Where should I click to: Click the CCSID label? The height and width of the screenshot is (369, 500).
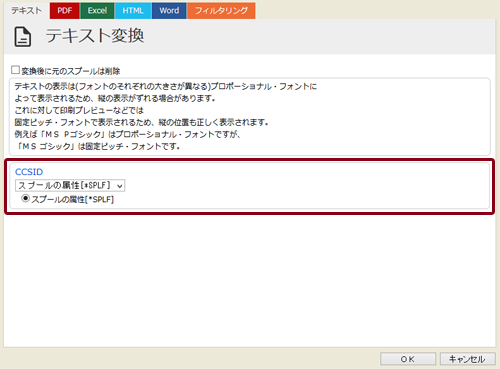click(29, 172)
